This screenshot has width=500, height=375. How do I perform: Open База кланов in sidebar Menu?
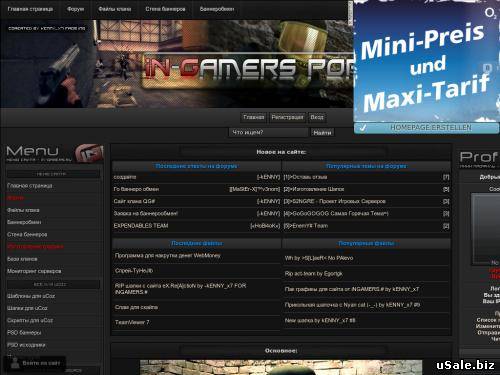(22, 259)
